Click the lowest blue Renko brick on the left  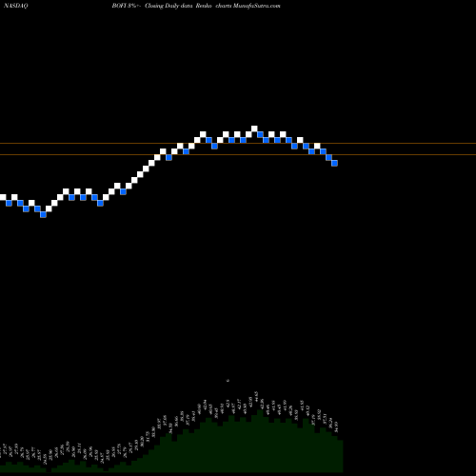point(43,214)
